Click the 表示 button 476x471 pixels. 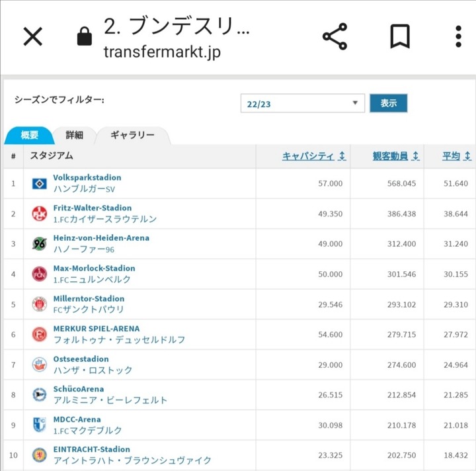388,103
